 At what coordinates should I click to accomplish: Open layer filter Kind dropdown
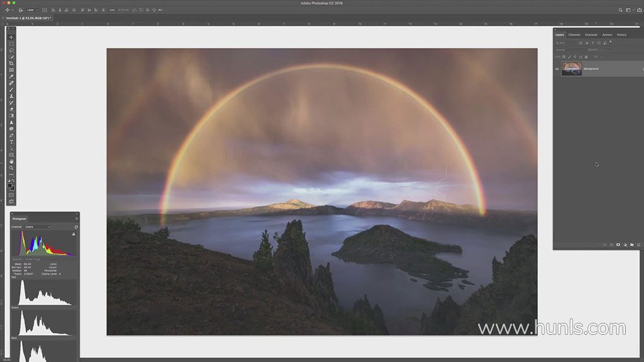click(x=566, y=43)
